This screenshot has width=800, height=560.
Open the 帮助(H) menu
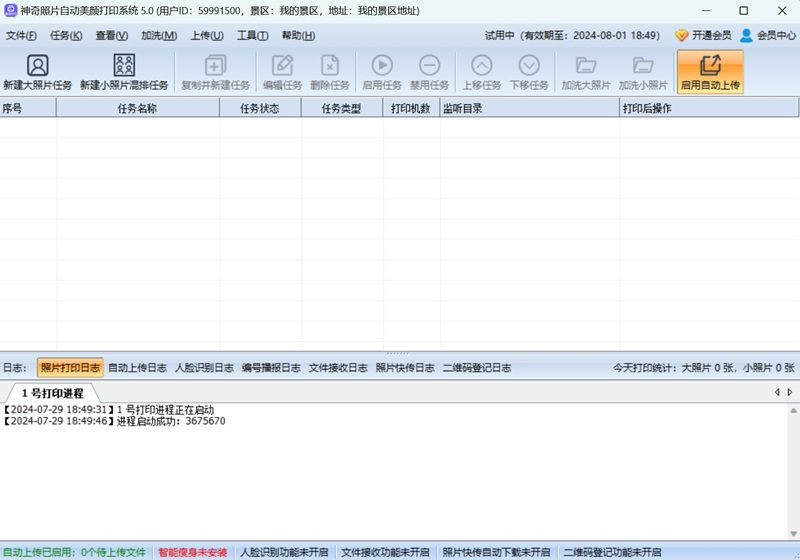[298, 36]
